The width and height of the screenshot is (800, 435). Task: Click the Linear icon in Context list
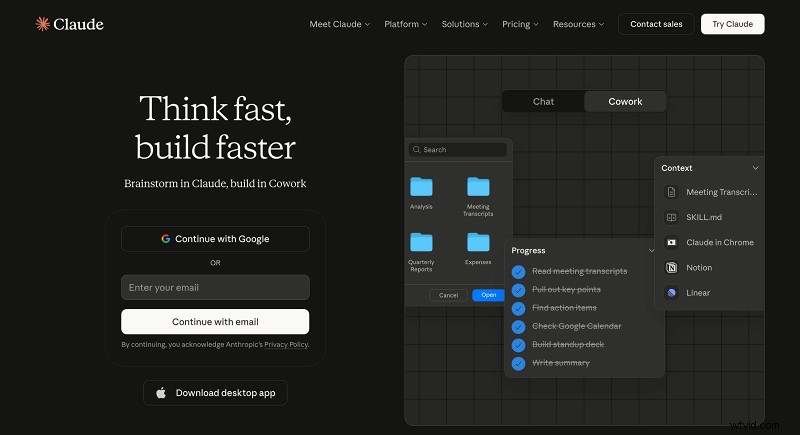coord(672,293)
